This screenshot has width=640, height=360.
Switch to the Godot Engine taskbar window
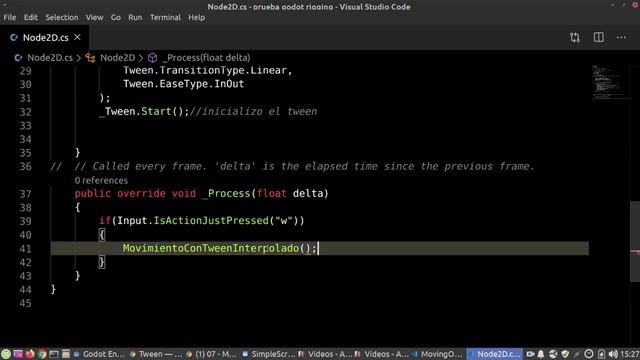pos(98,354)
